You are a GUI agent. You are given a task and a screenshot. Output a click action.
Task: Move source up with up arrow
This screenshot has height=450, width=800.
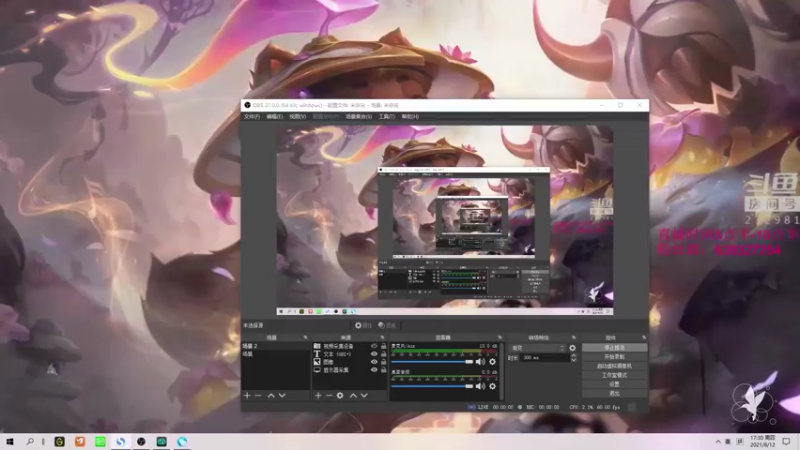tap(353, 395)
